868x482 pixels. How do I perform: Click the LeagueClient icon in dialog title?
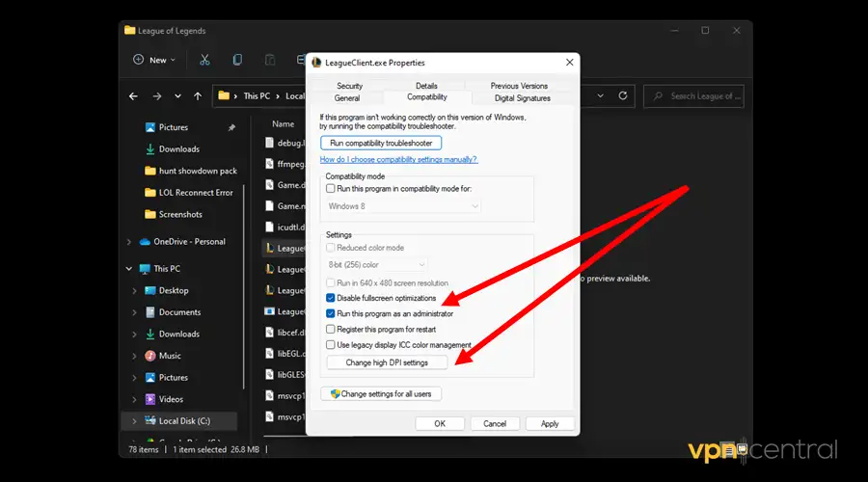click(316, 63)
